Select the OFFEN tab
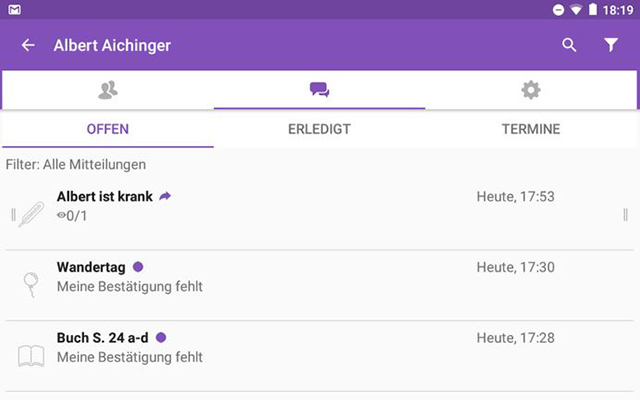 [108, 129]
